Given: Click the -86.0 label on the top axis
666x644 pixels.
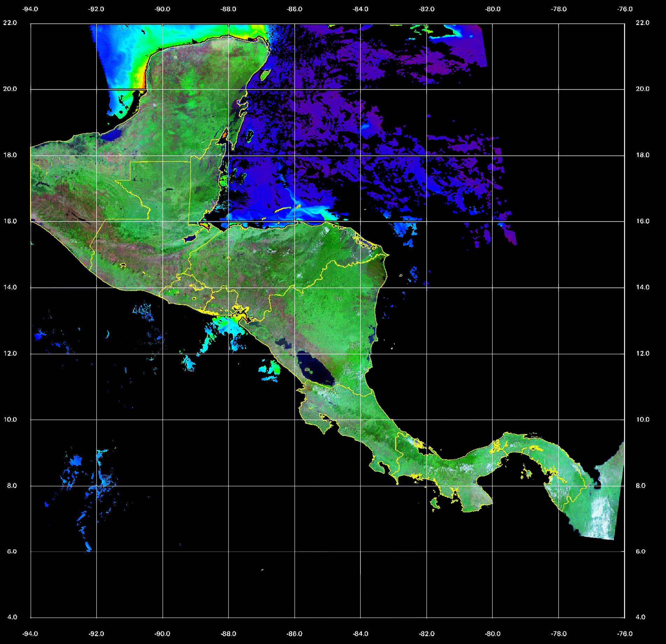Looking at the screenshot, I should pos(294,9).
